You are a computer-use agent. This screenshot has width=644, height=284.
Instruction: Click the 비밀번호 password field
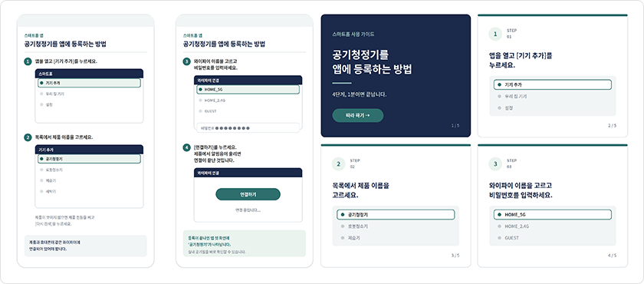click(x=248, y=128)
